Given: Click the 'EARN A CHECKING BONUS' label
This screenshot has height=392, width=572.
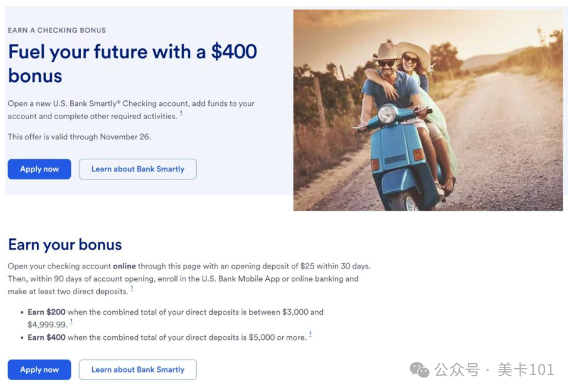Looking at the screenshot, I should pos(57,30).
